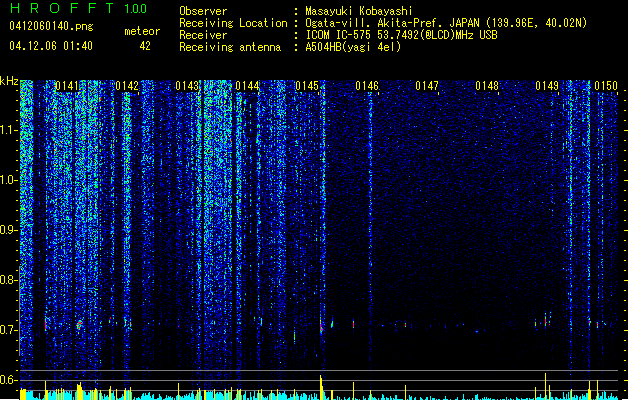Screen dimensions: 629x400
Task: Click the Receiving Location field label
Action: (233, 23)
